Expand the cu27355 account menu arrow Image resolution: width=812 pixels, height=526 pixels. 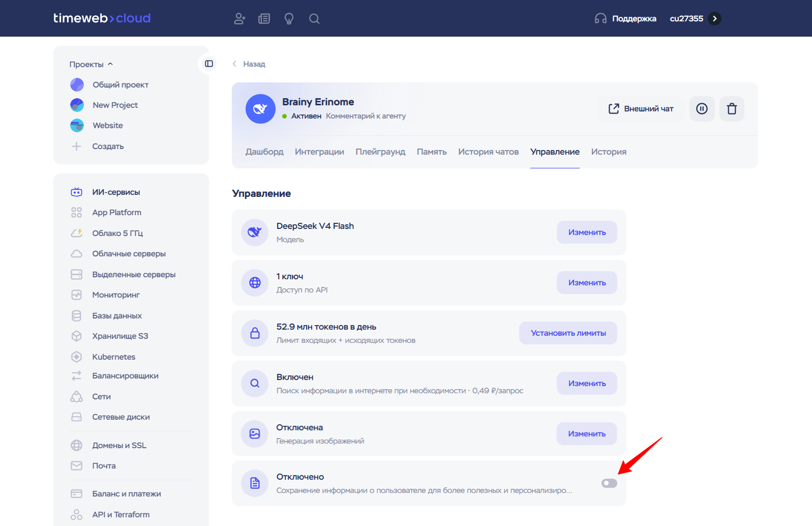click(x=714, y=19)
